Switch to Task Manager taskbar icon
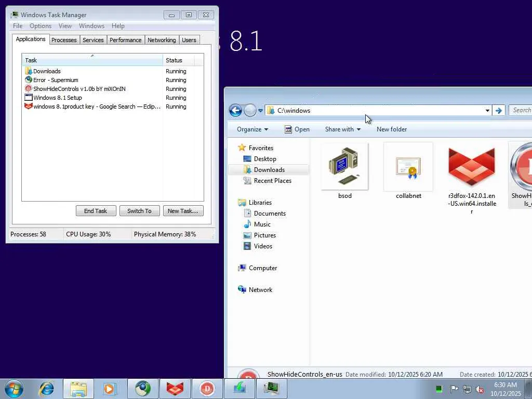The width and height of the screenshot is (532, 399). tap(271, 389)
